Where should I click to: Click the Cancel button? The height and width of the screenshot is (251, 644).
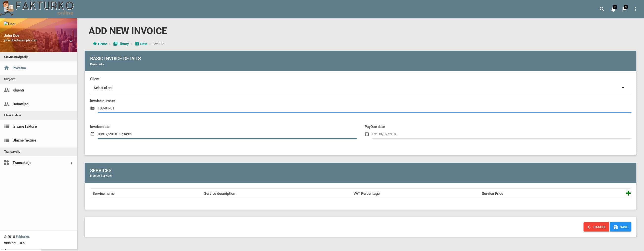596,227
